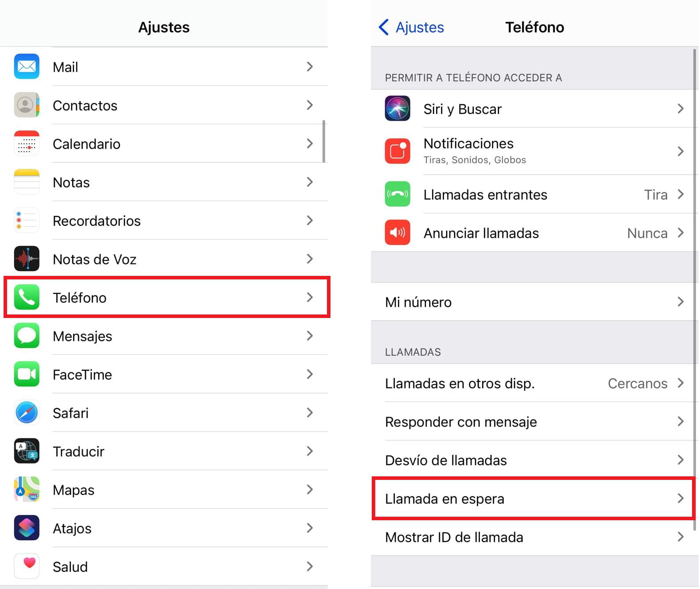Tap the Safari compass icon

27,412
